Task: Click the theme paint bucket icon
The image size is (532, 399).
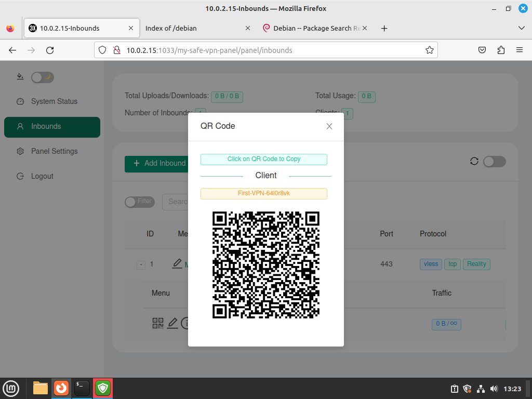Action: pos(20,76)
